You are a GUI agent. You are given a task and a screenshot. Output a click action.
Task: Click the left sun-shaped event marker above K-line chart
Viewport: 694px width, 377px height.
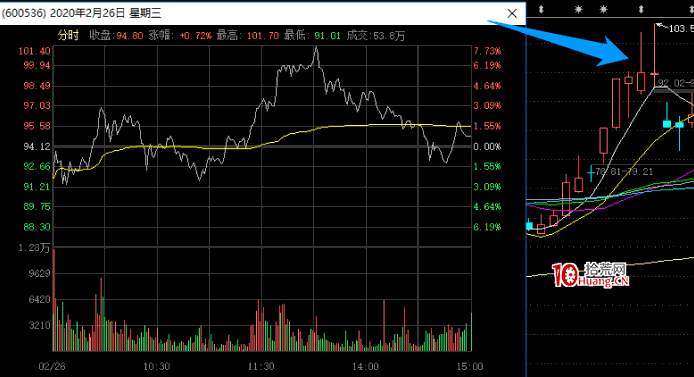click(x=578, y=9)
